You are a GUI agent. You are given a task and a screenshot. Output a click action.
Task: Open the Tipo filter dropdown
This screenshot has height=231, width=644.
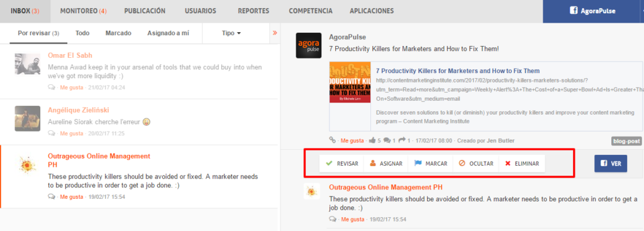click(x=231, y=33)
